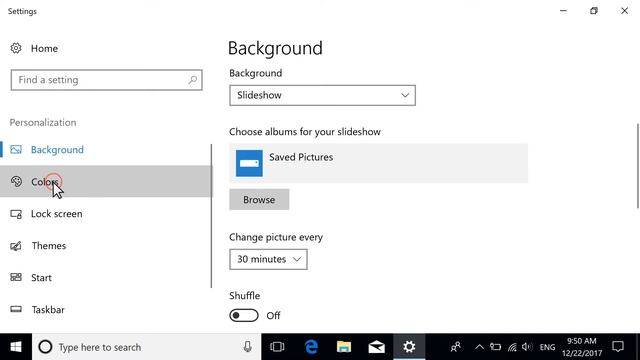Click the Type here to search box
Screen dimensions: 640x360
(147, 347)
